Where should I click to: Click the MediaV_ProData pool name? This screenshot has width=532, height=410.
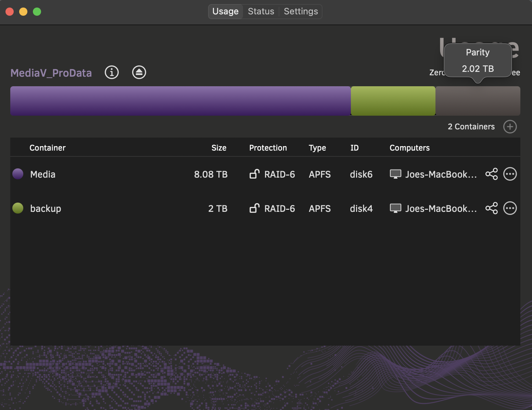point(51,73)
